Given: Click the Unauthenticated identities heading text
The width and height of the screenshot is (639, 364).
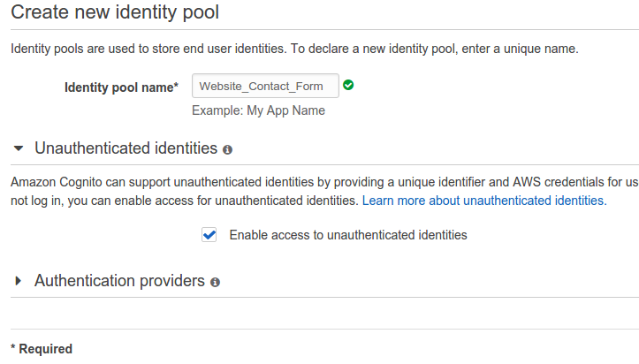Looking at the screenshot, I should click(x=126, y=148).
